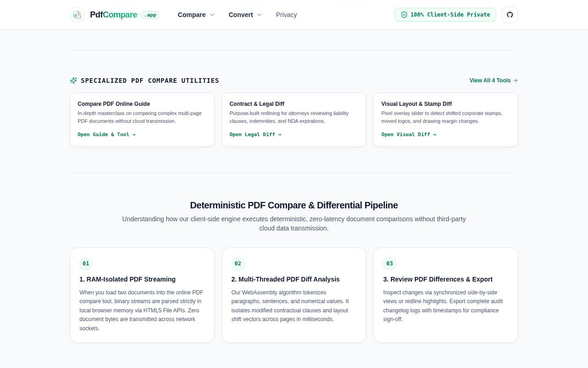Click the Open Legal Diff link
This screenshot has height=368, width=588.
(255, 134)
